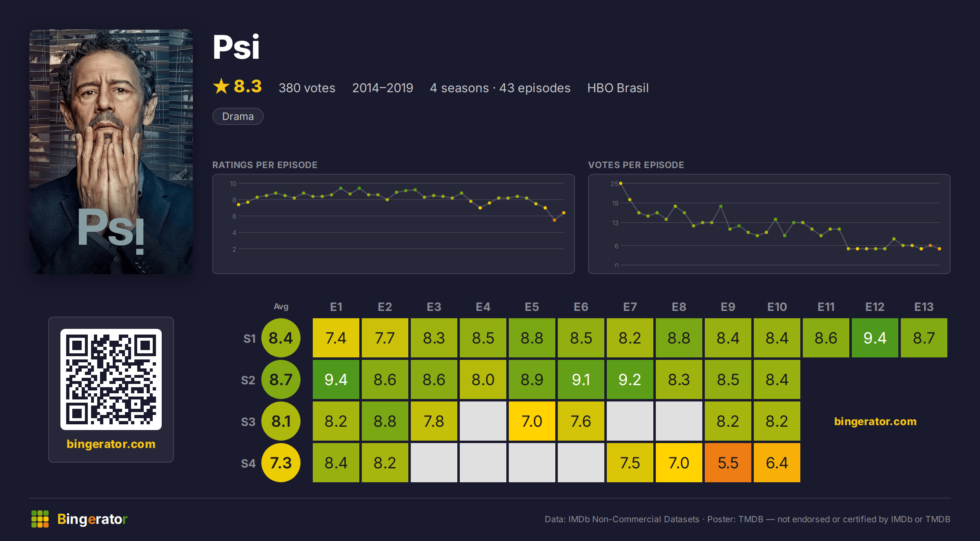
Task: Select season 4 episode 9 orange cell 5.5
Action: click(x=728, y=463)
